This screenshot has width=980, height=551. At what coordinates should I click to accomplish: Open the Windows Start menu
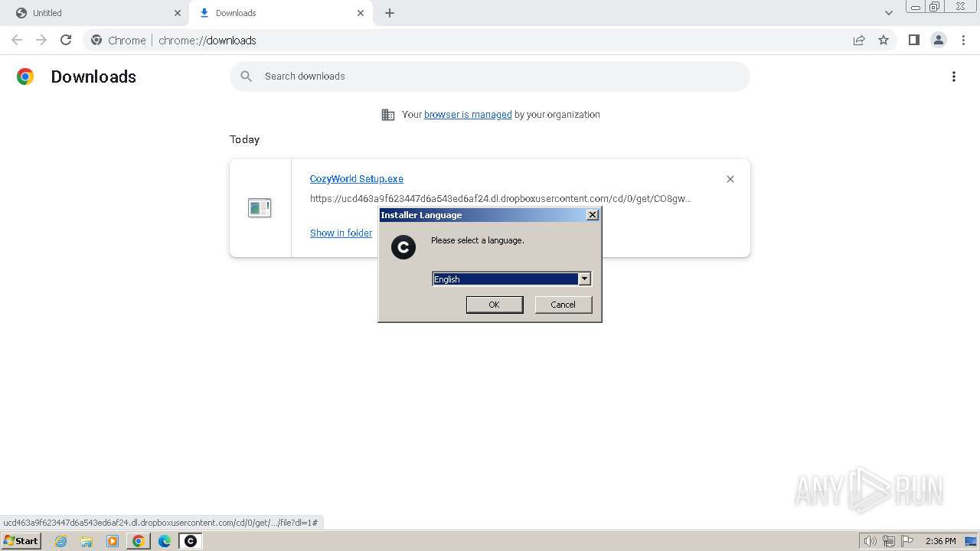click(21, 541)
